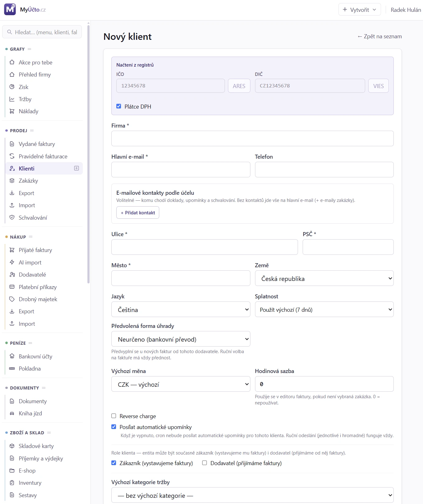Screen dimensions: 423x504
Task: Click into the Město field
Action: 181,278
